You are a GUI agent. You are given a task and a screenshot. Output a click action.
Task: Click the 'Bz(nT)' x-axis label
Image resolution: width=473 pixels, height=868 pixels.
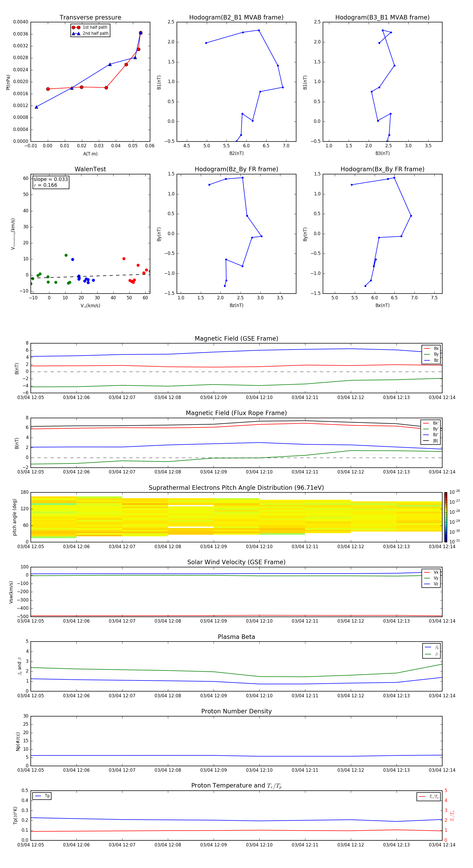pos(236,305)
